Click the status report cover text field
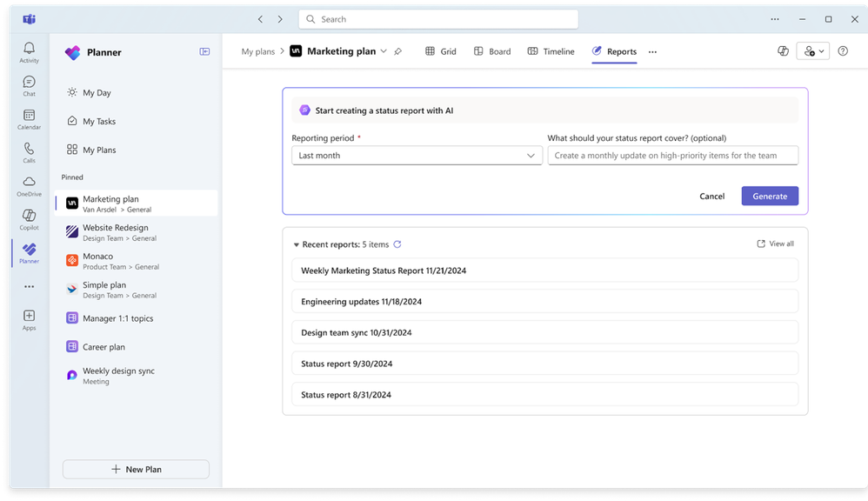 (672, 156)
